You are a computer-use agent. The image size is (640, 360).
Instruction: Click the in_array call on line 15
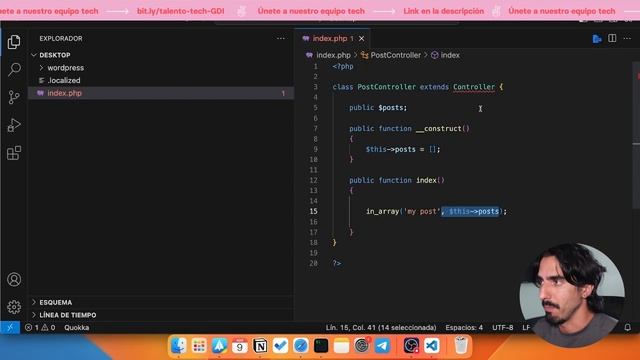coord(382,211)
